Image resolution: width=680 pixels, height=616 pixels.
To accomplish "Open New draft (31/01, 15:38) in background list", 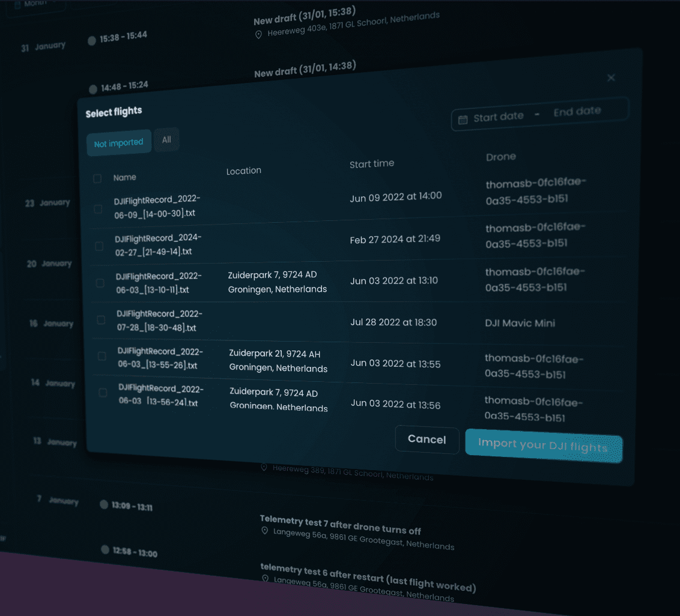I will coord(305,16).
